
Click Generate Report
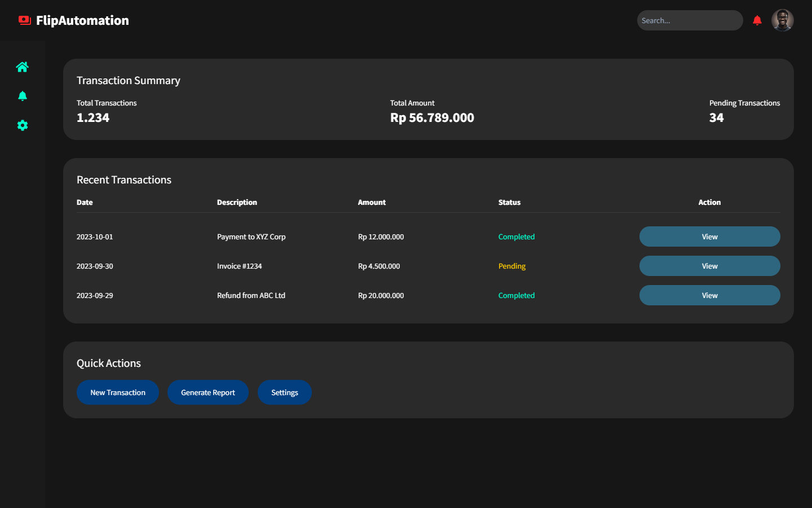coord(208,392)
